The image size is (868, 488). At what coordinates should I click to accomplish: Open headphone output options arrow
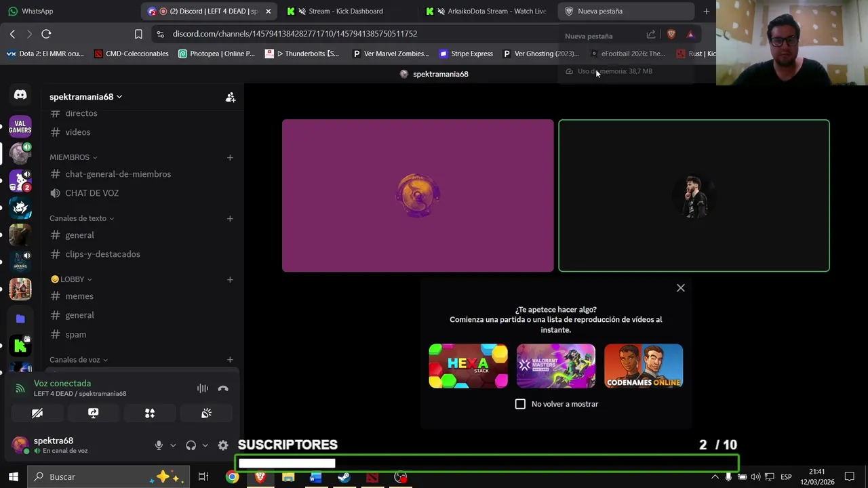tap(205, 445)
